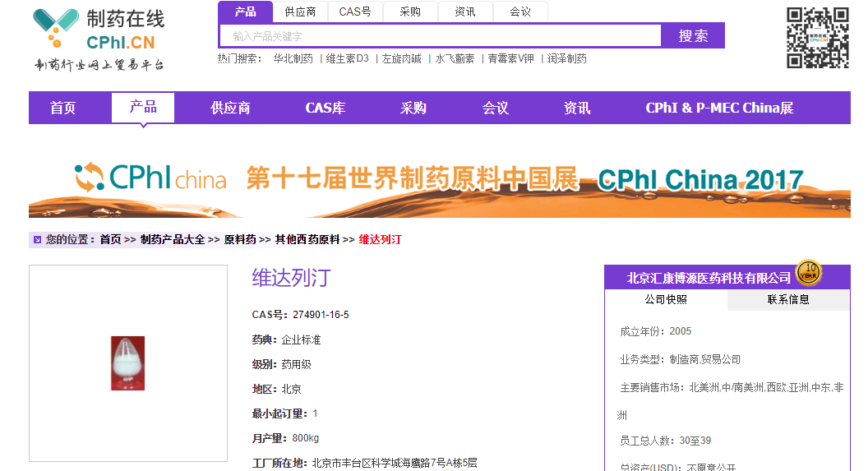Open 资讯 in main navigation

(x=577, y=108)
